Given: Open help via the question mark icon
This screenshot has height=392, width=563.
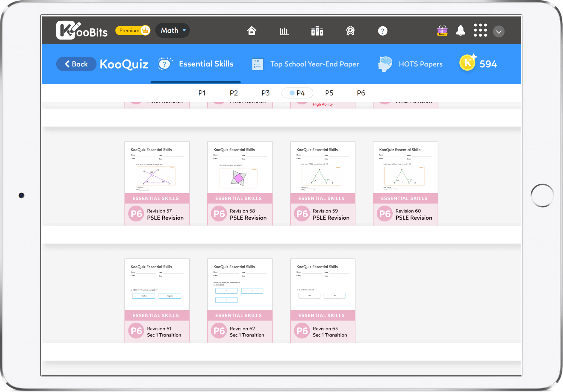Looking at the screenshot, I should coord(382,31).
